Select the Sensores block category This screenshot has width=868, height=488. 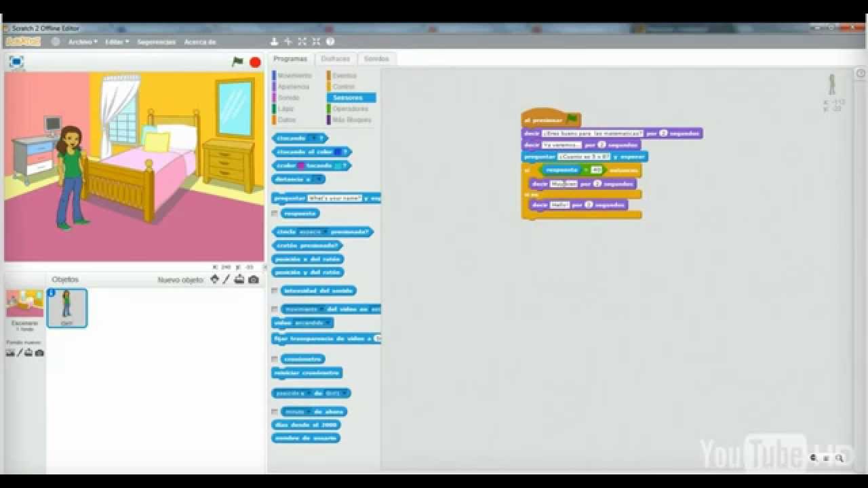tap(351, 98)
